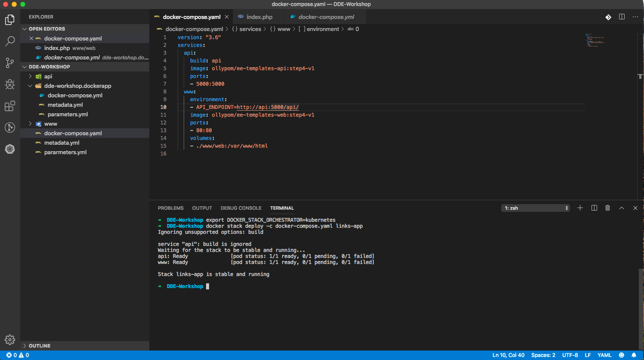644x360 pixels.
Task: Change line ending via LF status item
Action: (x=588, y=355)
